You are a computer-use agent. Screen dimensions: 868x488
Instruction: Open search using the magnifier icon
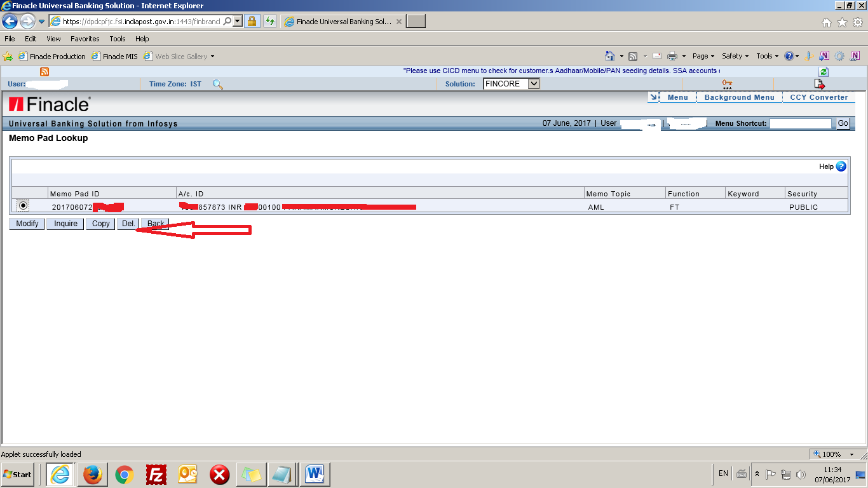tap(217, 84)
